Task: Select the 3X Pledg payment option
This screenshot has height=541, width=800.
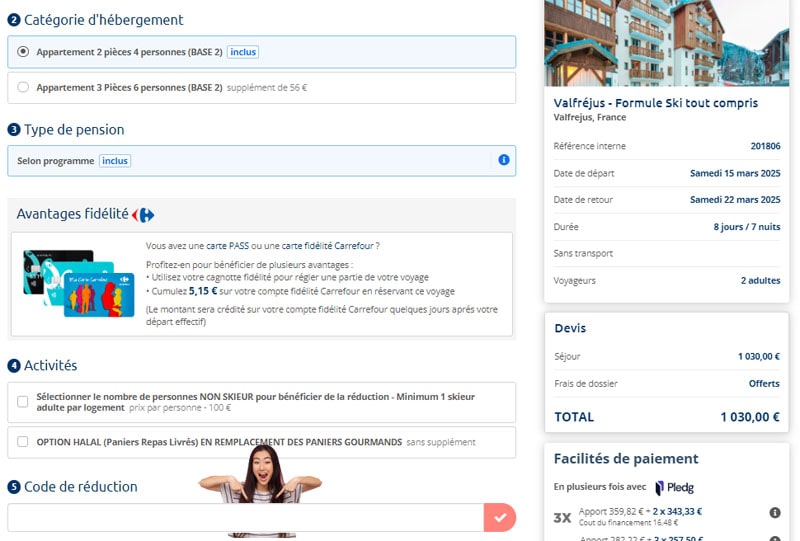Action: pos(562,518)
